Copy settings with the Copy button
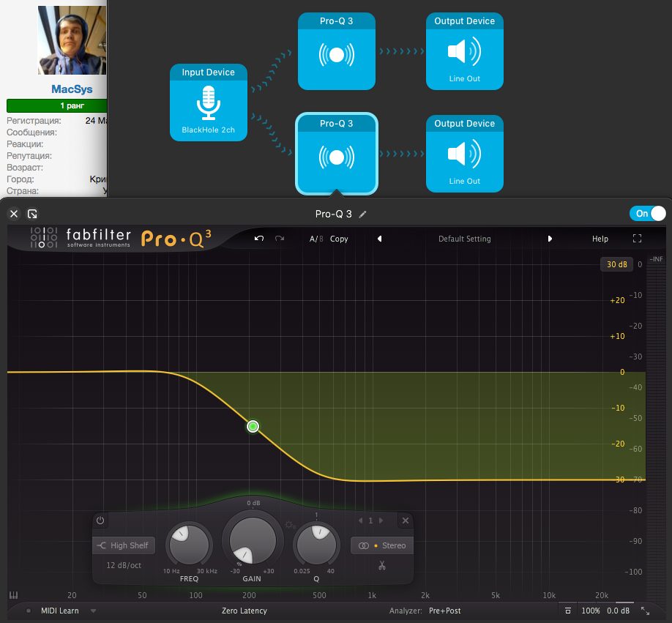672x623 pixels. point(339,239)
